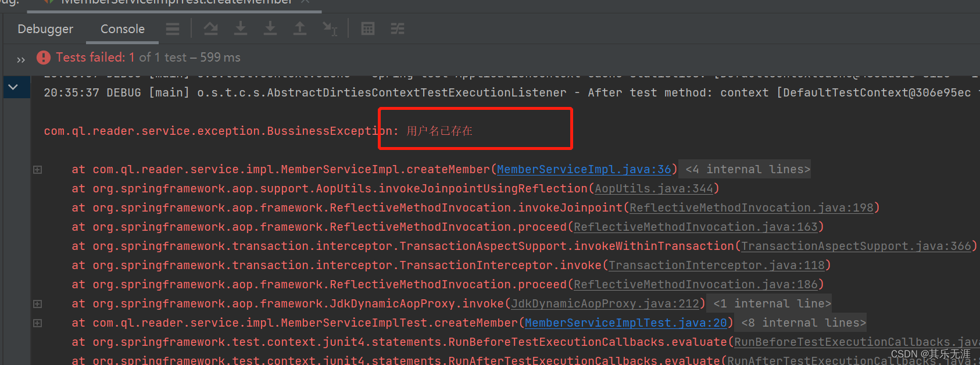The image size is (980, 365).
Task: Open the TransactionInterceptor.java:118 link
Action: click(x=717, y=265)
